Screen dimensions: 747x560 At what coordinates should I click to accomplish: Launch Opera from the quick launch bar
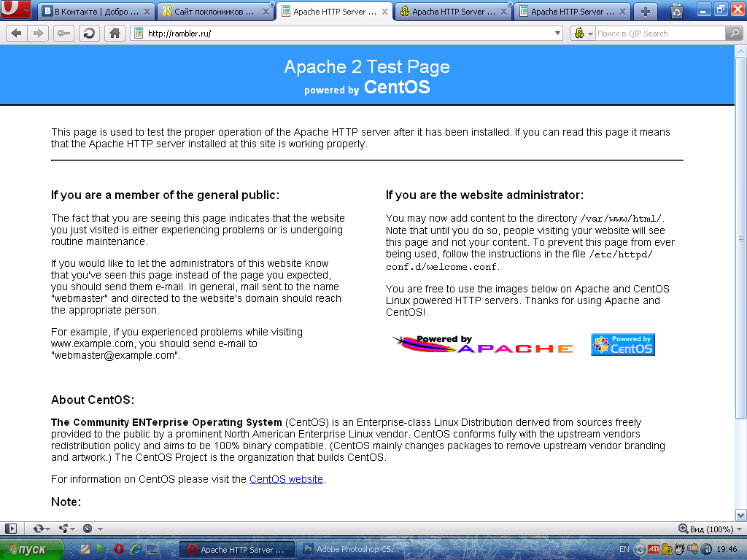119,549
